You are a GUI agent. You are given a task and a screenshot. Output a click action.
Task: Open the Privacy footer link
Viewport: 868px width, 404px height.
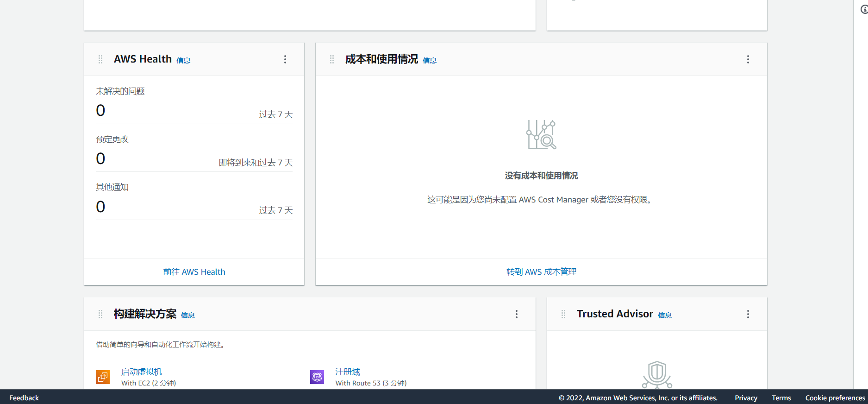(746, 398)
